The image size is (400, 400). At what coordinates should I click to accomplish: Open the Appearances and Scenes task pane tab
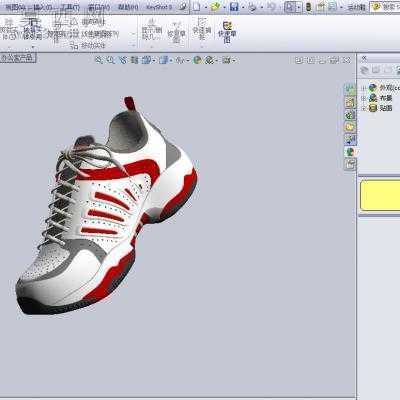pyautogui.click(x=350, y=152)
